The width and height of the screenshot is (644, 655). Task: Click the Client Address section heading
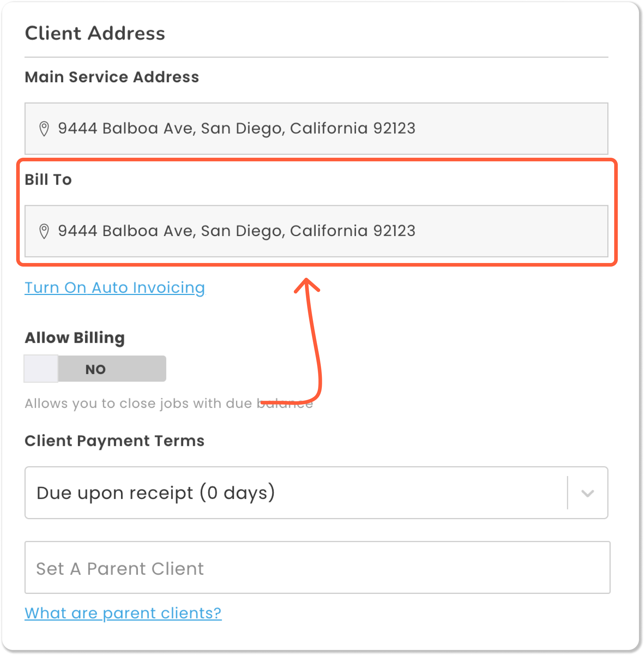95,33
